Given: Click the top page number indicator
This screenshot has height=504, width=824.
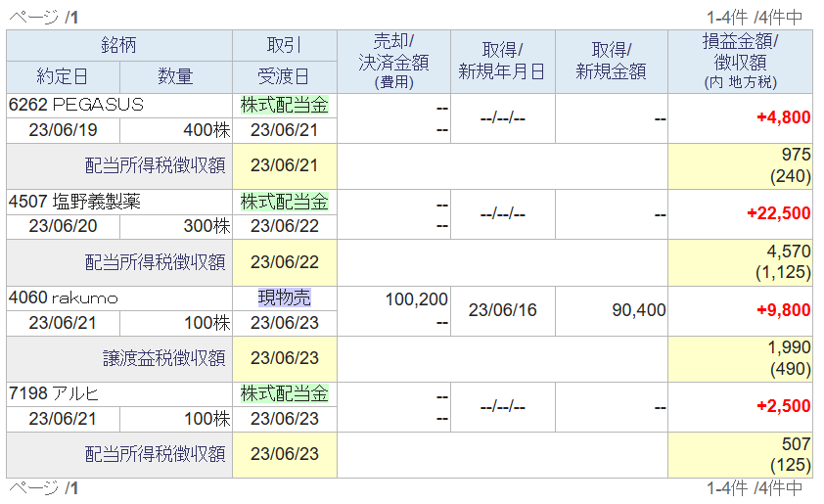Looking at the screenshot, I should 44,18.
